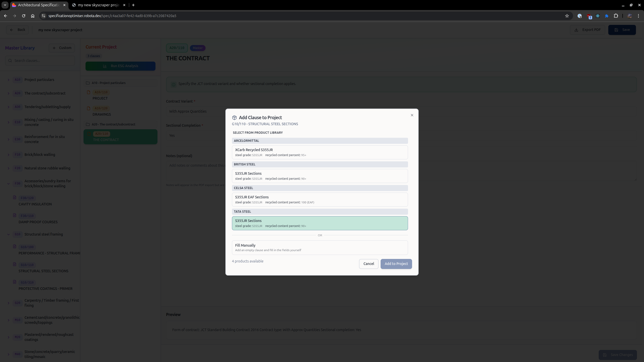Click the site information icon beside URL

[x=44, y=16]
